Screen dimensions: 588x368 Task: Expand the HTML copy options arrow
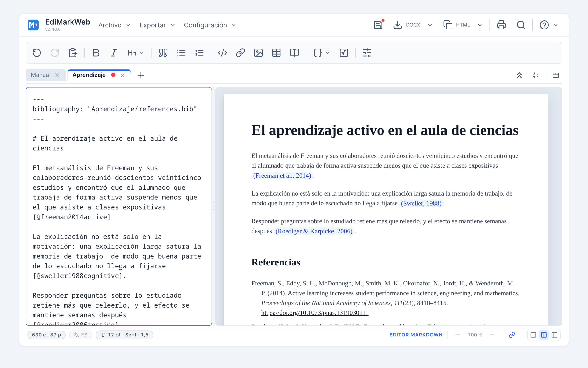tap(480, 25)
